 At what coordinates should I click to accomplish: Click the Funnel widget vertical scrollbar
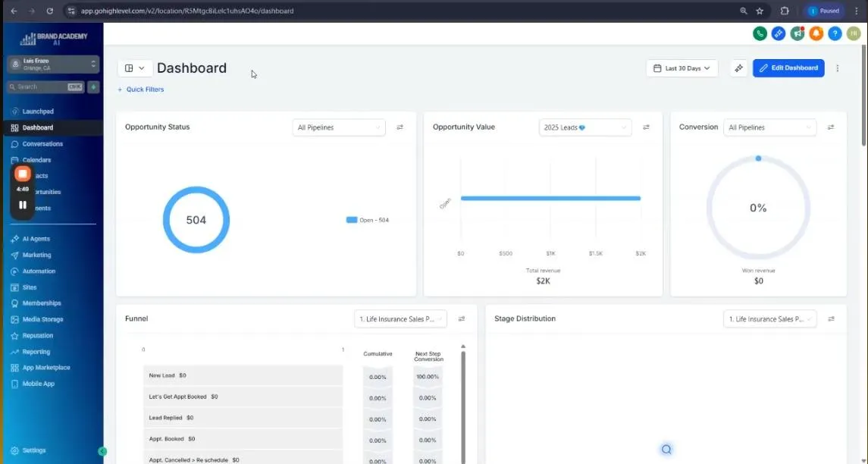point(463,404)
